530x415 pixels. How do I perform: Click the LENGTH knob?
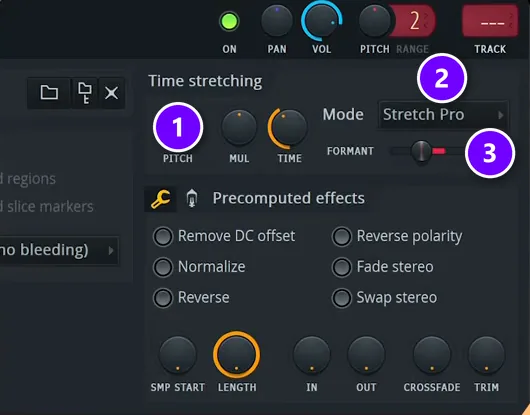pos(237,355)
